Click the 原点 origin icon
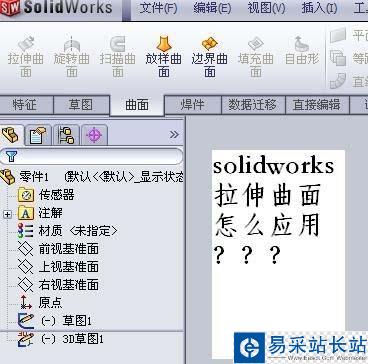 click(26, 302)
